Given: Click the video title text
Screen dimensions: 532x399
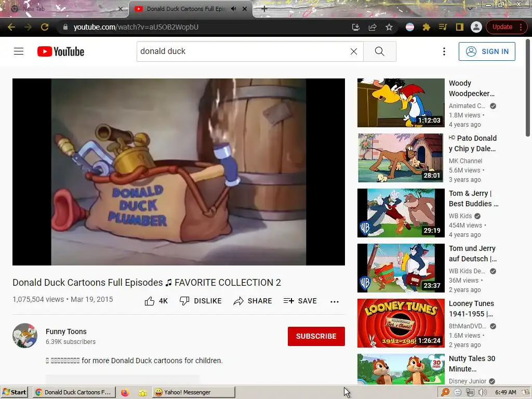Looking at the screenshot, I should (x=147, y=282).
